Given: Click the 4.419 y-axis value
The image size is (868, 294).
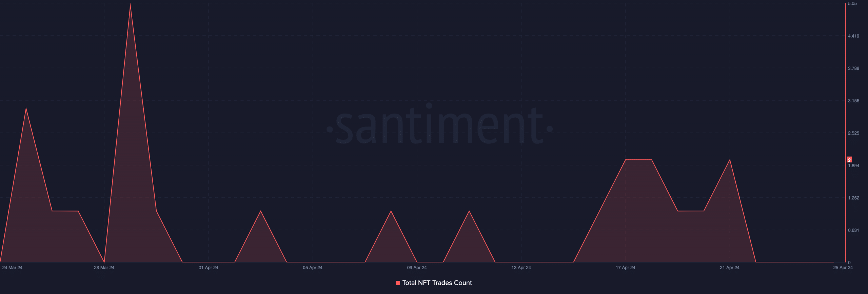Looking at the screenshot, I should click(x=853, y=36).
